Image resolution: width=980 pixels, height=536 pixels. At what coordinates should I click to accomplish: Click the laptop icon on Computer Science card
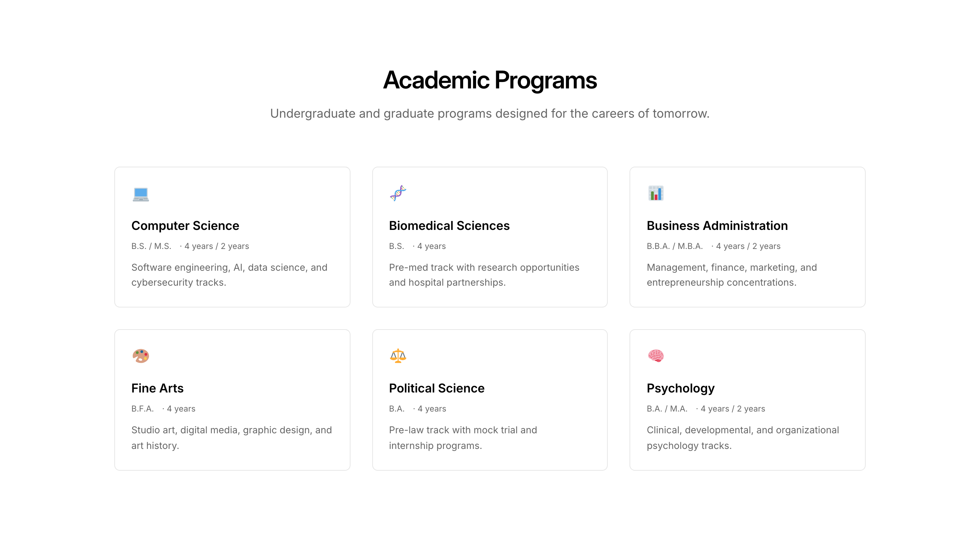(141, 194)
